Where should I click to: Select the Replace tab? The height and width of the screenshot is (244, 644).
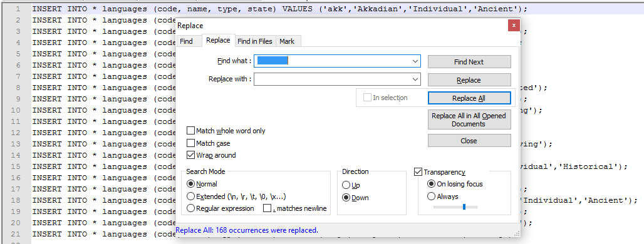pyautogui.click(x=218, y=40)
